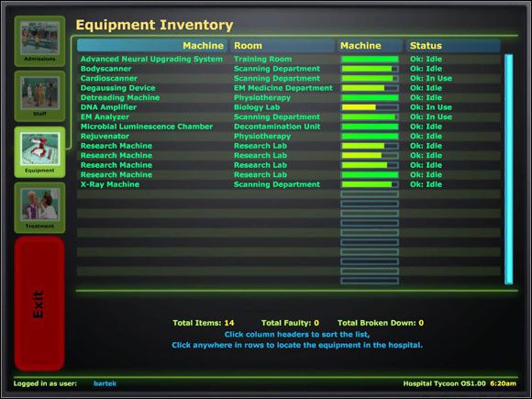Select Microbial Luminescence Chamber row
532x399 pixels.
coord(288,127)
